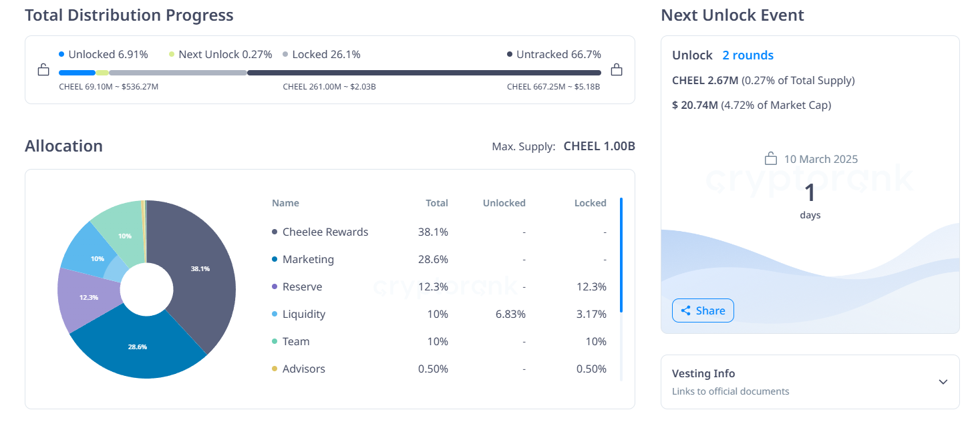Open the 2 rounds link
The width and height of the screenshot is (980, 428).
click(x=748, y=55)
